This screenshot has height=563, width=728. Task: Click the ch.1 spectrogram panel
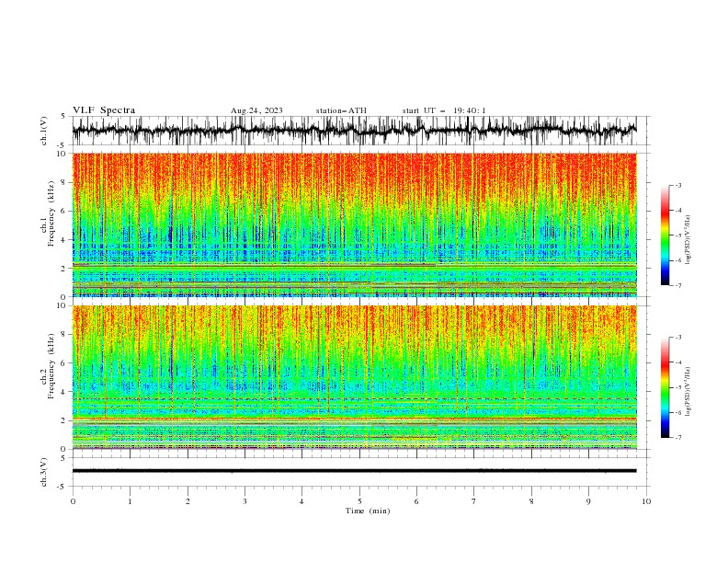(354, 224)
